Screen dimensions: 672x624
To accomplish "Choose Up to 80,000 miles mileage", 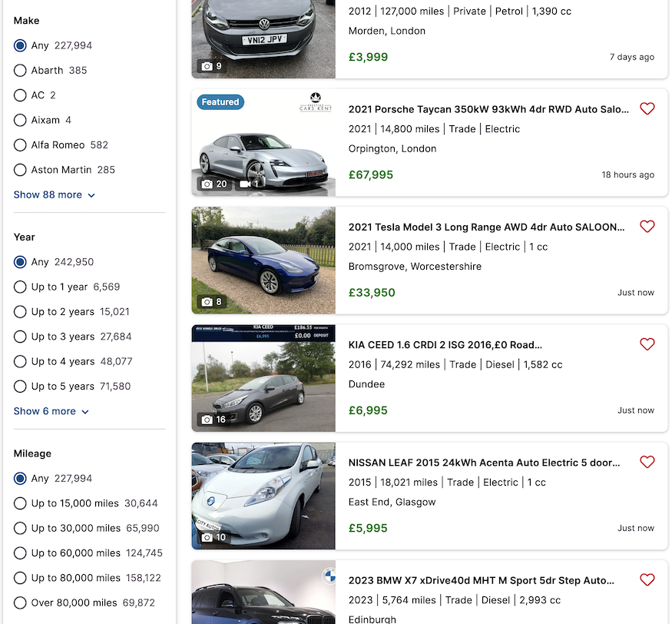I will coord(20,578).
